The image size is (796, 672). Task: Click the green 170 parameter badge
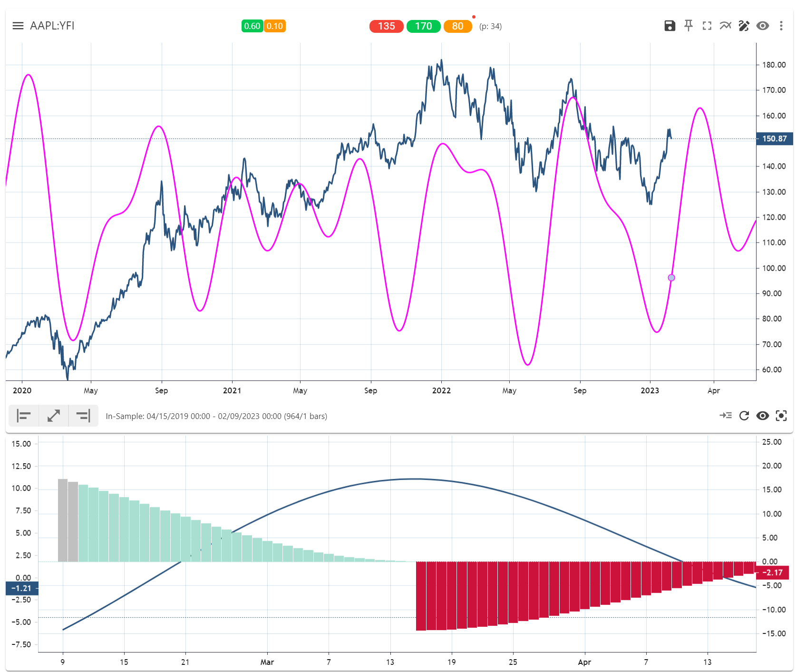pyautogui.click(x=423, y=27)
